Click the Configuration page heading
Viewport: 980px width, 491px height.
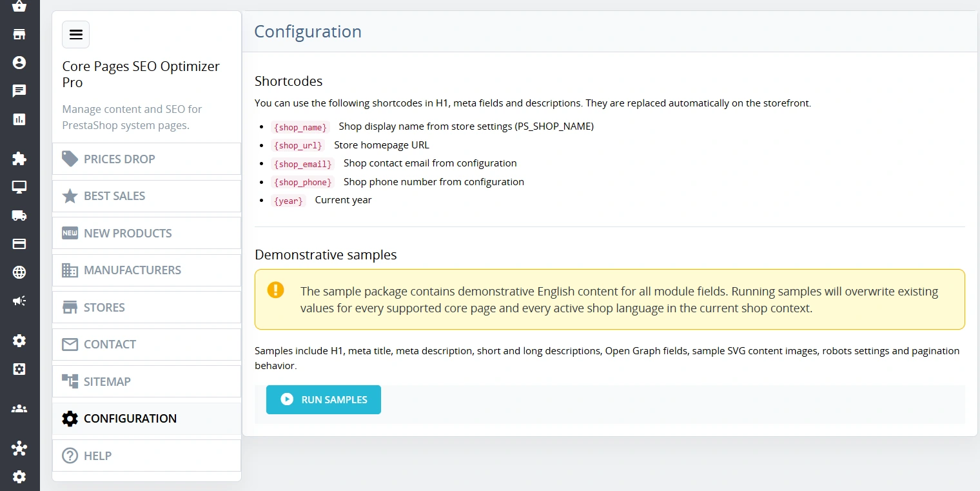click(x=308, y=32)
